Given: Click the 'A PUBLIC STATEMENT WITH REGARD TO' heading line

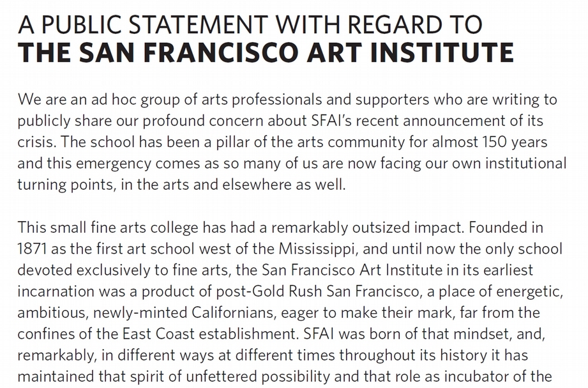Looking at the screenshot, I should (250, 25).
